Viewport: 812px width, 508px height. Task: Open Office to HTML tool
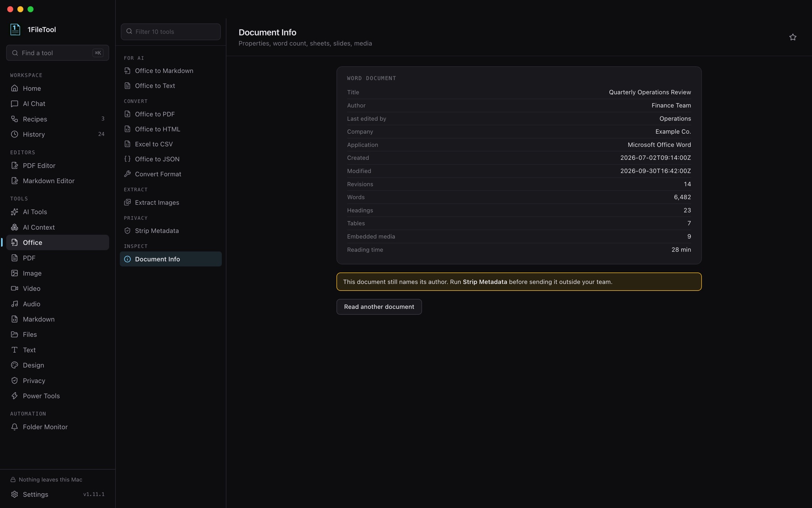pyautogui.click(x=170, y=129)
